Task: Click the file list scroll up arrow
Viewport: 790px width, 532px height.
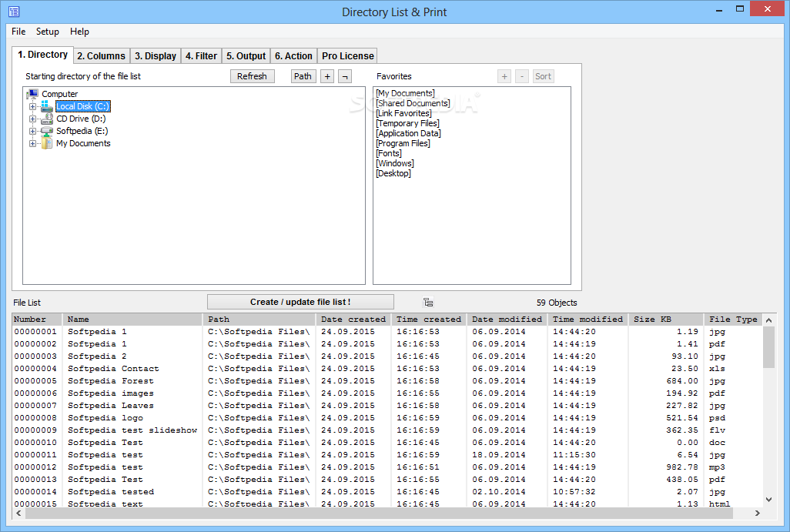Action: pos(769,320)
